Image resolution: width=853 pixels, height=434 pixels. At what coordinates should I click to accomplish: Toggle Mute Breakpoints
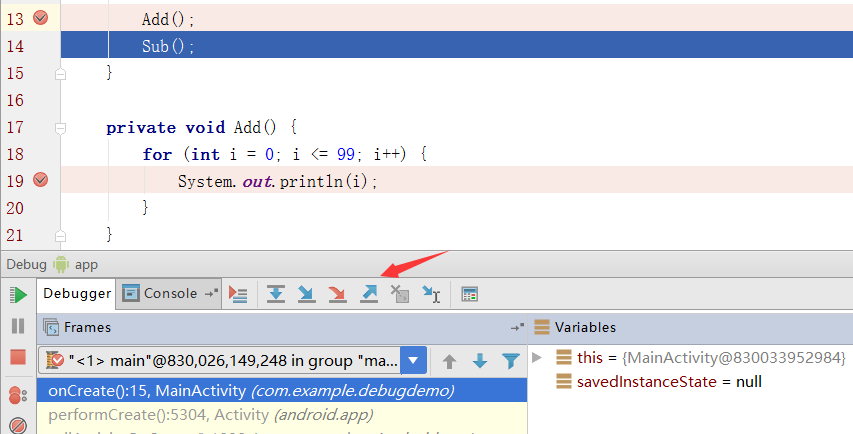click(18, 425)
